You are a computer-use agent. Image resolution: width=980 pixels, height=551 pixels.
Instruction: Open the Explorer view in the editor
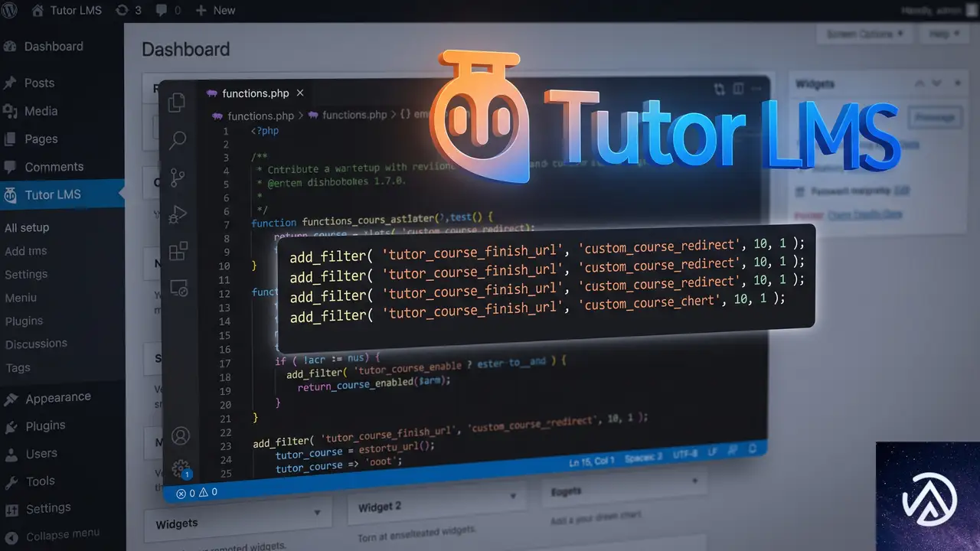click(177, 103)
